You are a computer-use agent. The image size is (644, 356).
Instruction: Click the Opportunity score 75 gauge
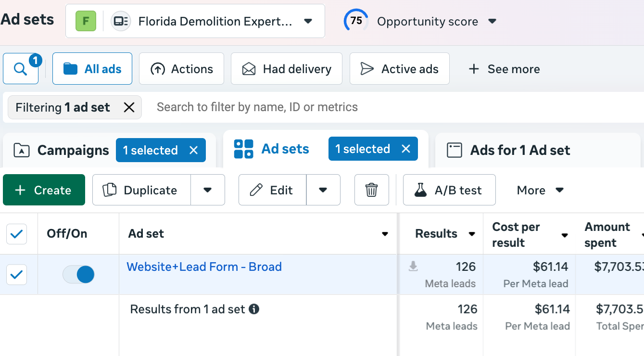(356, 21)
